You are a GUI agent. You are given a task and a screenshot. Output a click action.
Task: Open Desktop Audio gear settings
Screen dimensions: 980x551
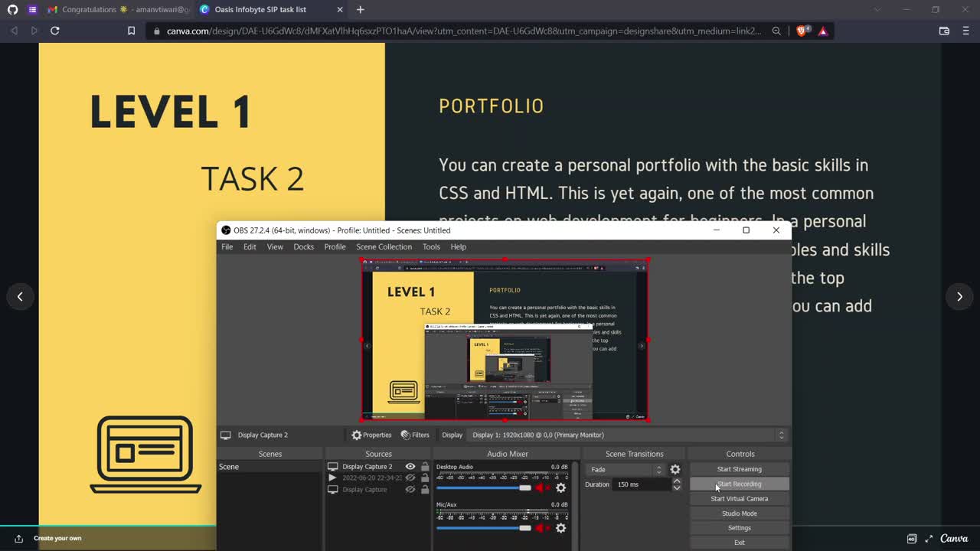click(x=560, y=488)
